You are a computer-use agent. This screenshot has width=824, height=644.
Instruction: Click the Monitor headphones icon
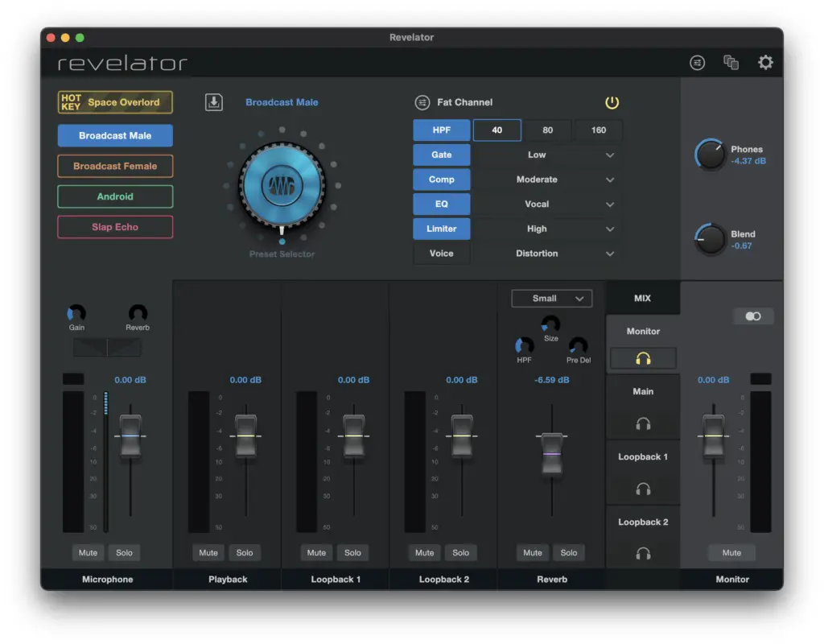pyautogui.click(x=643, y=358)
